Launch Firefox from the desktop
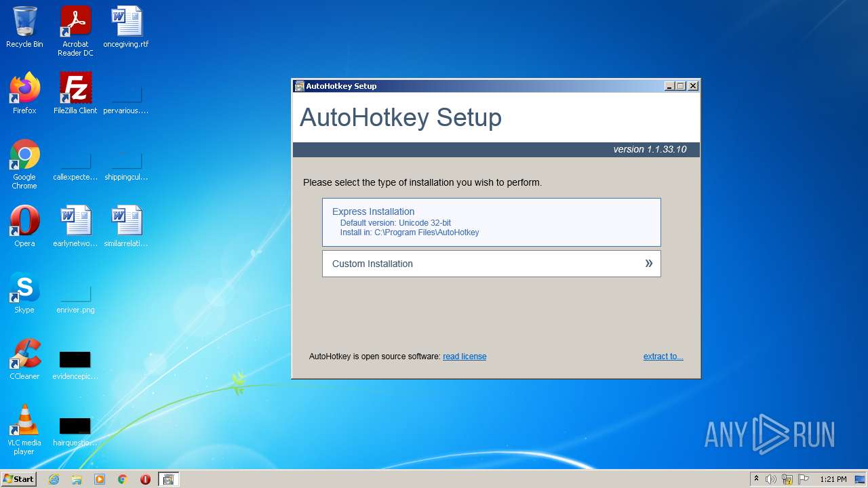This screenshot has width=868, height=488. click(24, 94)
